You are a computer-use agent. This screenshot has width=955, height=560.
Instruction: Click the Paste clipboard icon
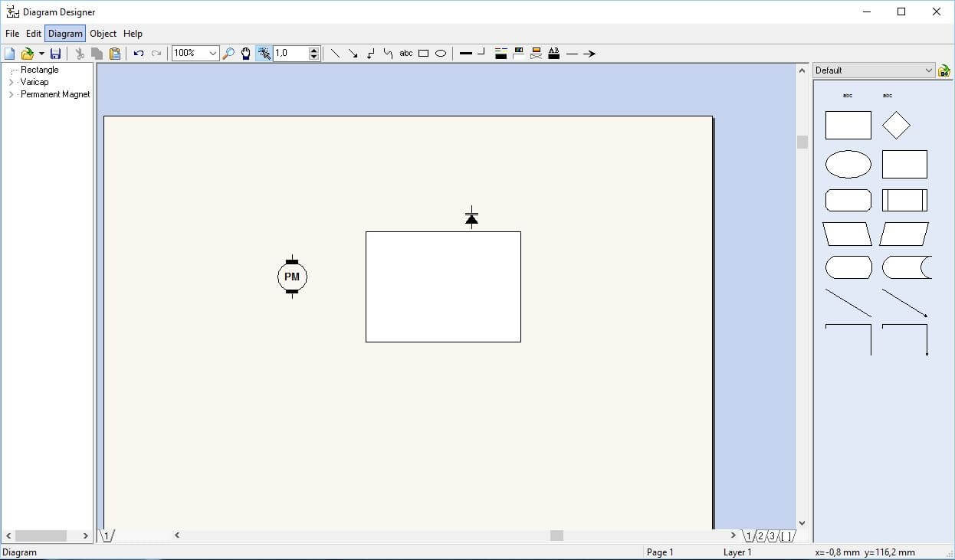tap(115, 54)
